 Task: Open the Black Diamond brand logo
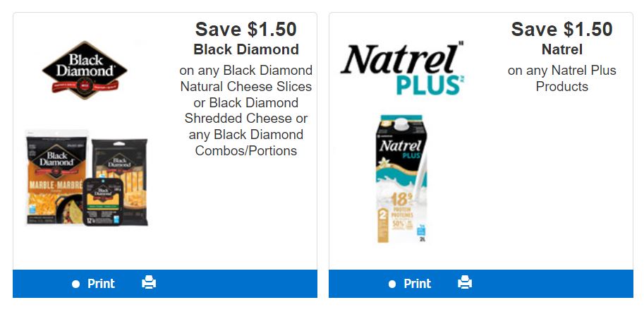coord(85,70)
